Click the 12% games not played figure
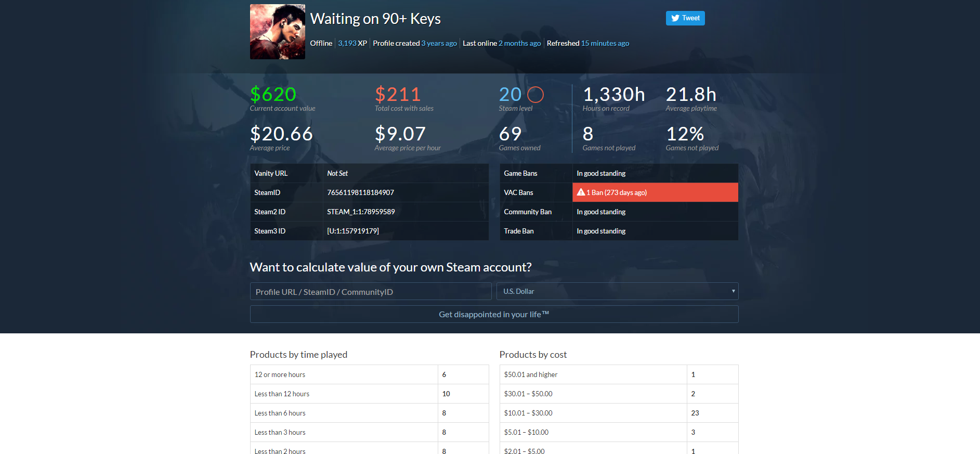 [x=685, y=134]
